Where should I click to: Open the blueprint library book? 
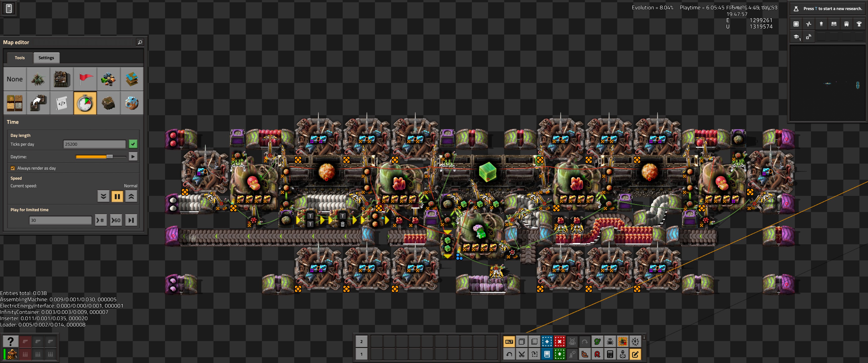click(x=547, y=354)
